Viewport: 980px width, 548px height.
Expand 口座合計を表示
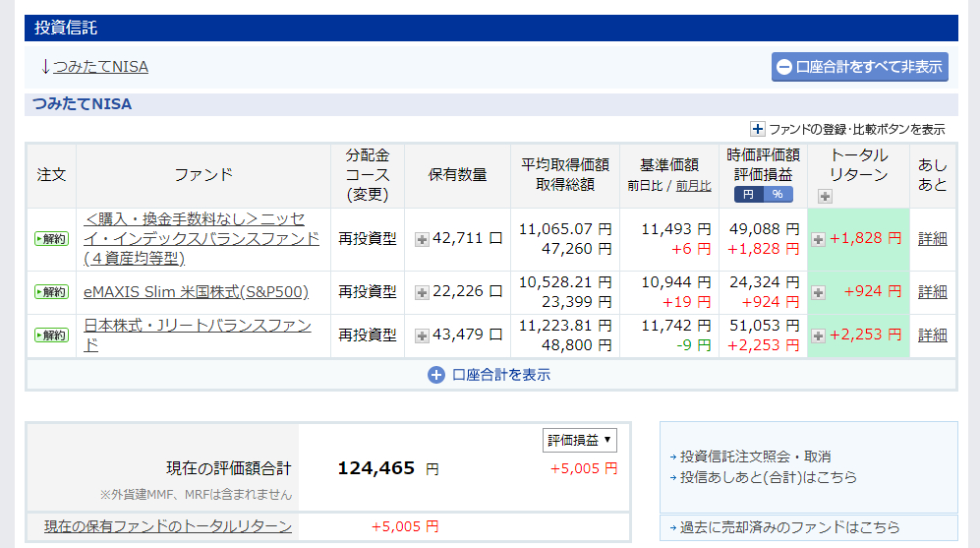pyautogui.click(x=489, y=375)
